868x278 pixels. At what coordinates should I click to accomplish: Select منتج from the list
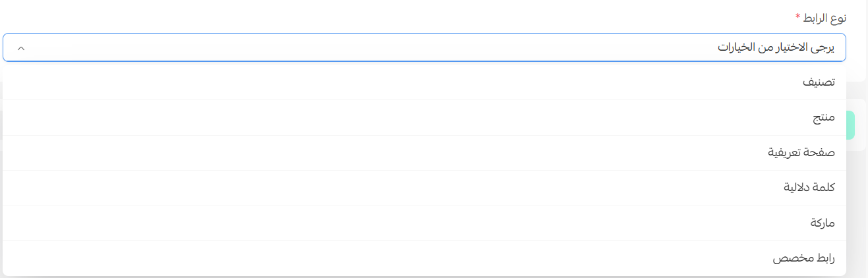click(823, 117)
